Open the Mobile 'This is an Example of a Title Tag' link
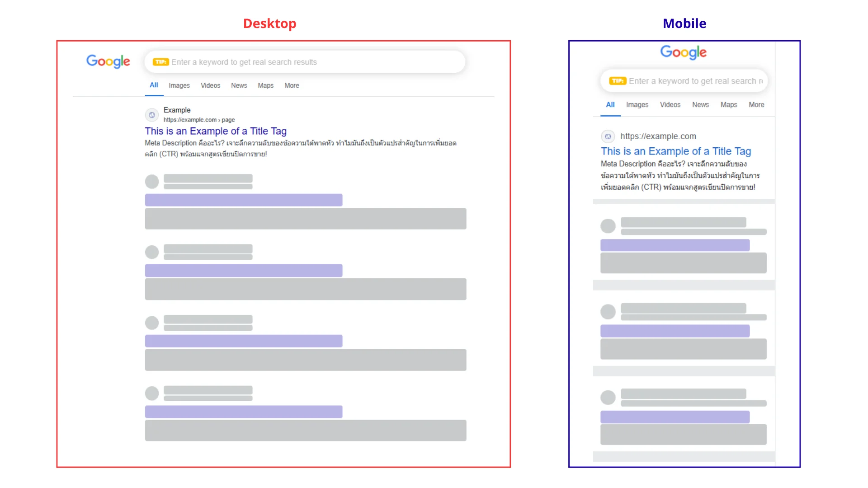Image resolution: width=868 pixels, height=488 pixels. 676,151
